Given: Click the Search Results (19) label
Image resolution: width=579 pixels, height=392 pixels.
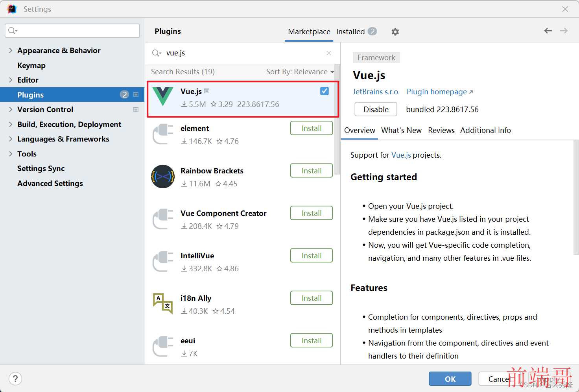Looking at the screenshot, I should point(183,72).
